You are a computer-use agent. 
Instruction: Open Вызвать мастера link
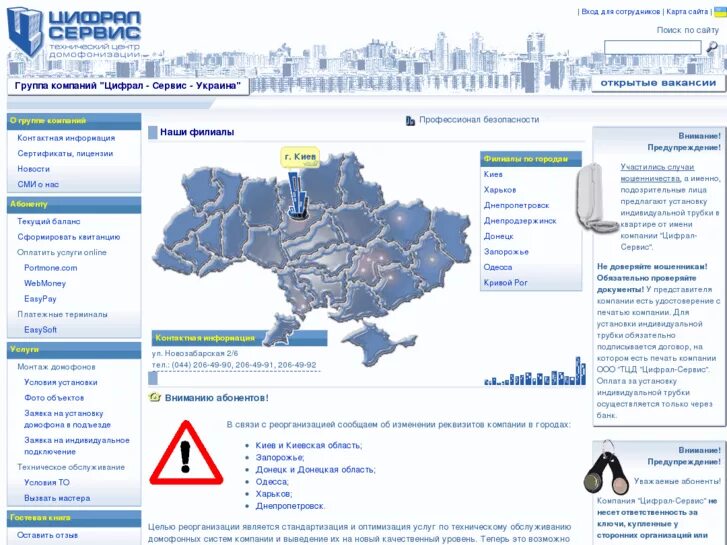[x=57, y=498]
